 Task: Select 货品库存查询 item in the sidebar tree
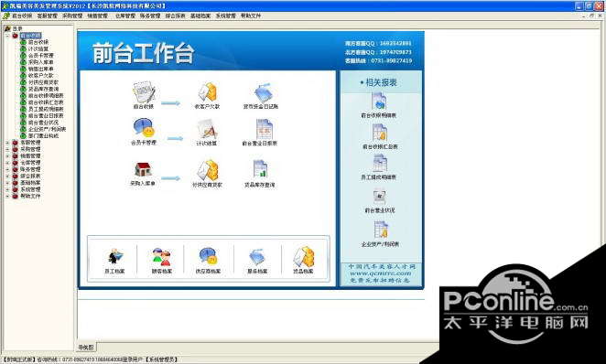click(43, 89)
